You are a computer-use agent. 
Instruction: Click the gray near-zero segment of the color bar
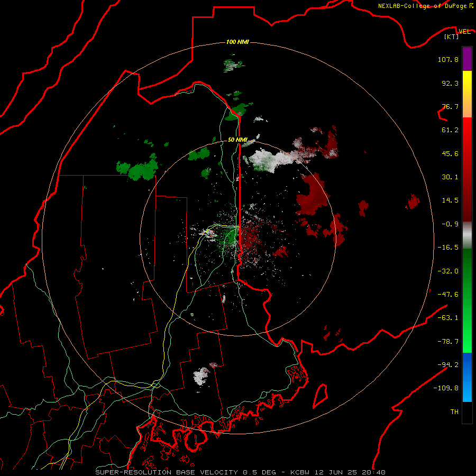[467, 235]
